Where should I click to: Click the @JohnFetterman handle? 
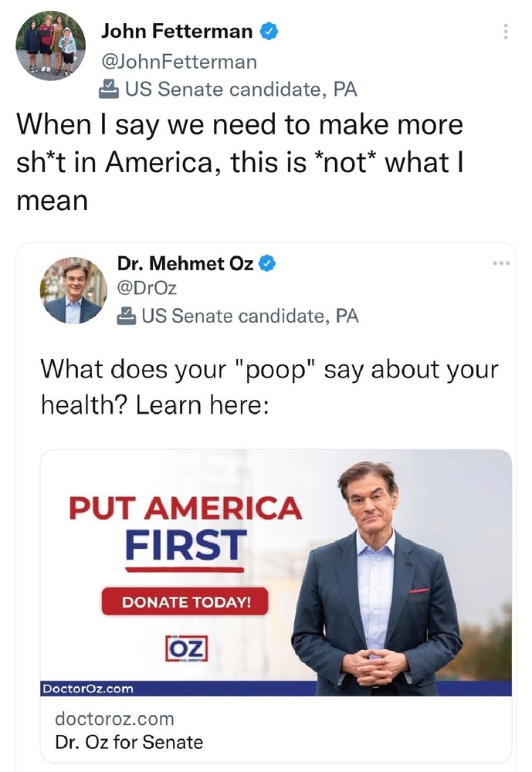[x=179, y=60]
